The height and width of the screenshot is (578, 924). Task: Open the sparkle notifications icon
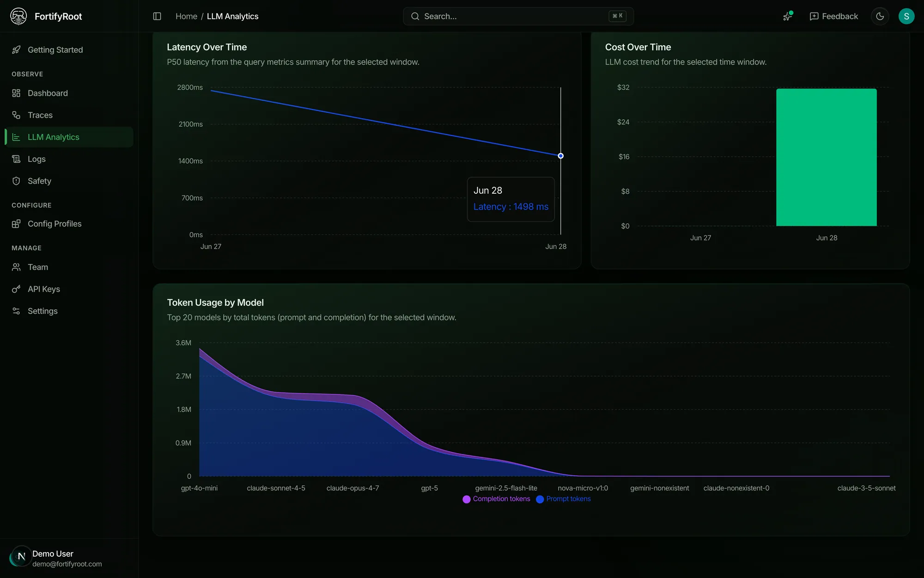[788, 16]
